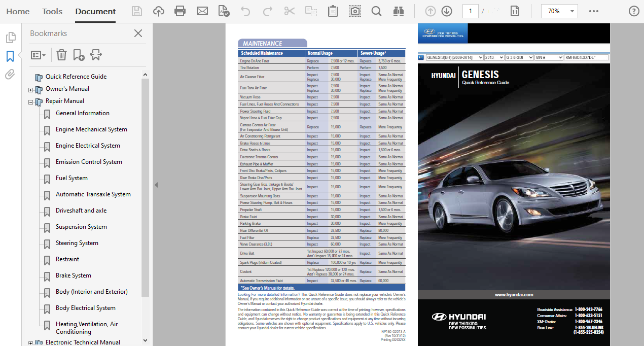The height and width of the screenshot is (346, 644).
Task: Open the Search tool
Action: pyautogui.click(x=376, y=10)
